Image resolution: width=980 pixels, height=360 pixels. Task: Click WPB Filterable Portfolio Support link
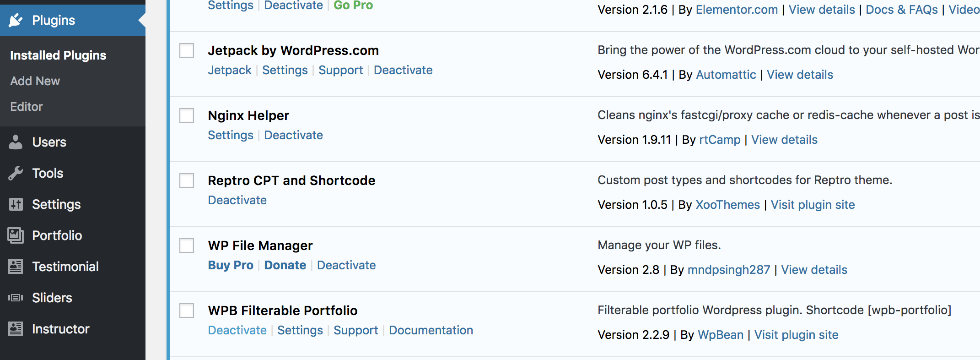[x=356, y=330]
